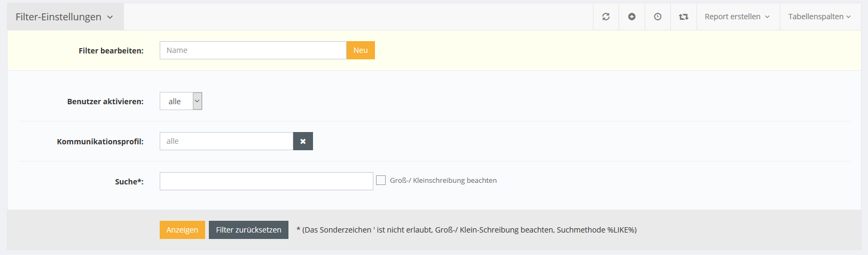Click the 'Kommunikationsprofil:' field label

(x=100, y=142)
